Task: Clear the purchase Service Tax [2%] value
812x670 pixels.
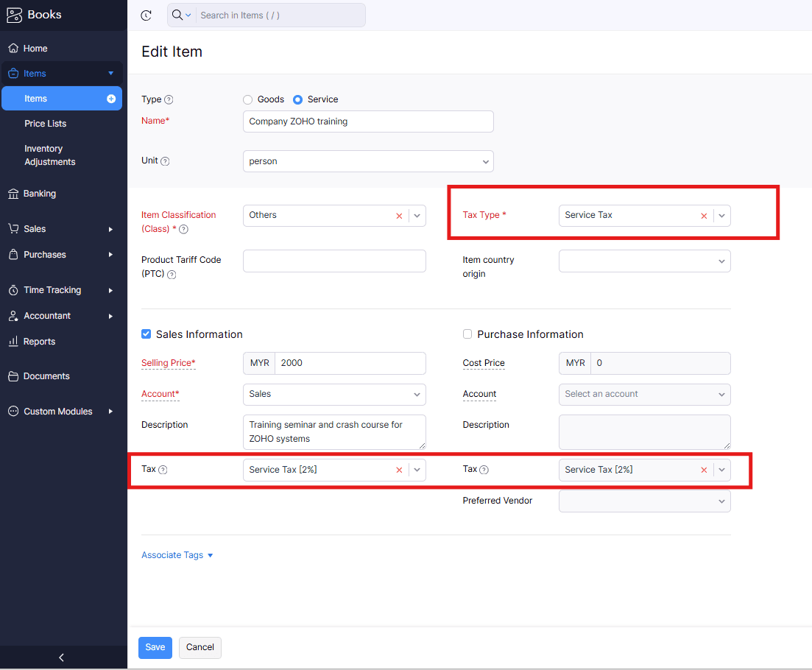Action: 704,470
